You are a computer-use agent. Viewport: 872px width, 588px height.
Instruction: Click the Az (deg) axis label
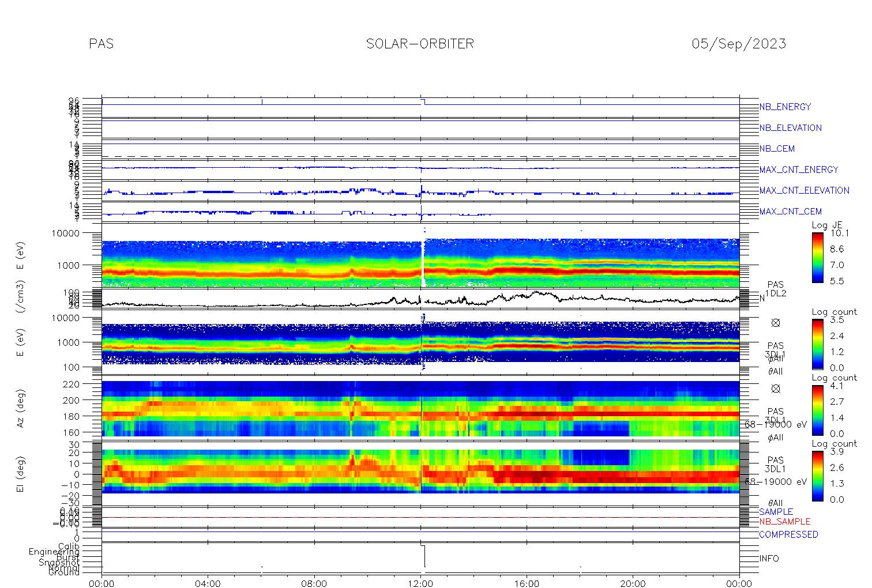pyautogui.click(x=21, y=407)
